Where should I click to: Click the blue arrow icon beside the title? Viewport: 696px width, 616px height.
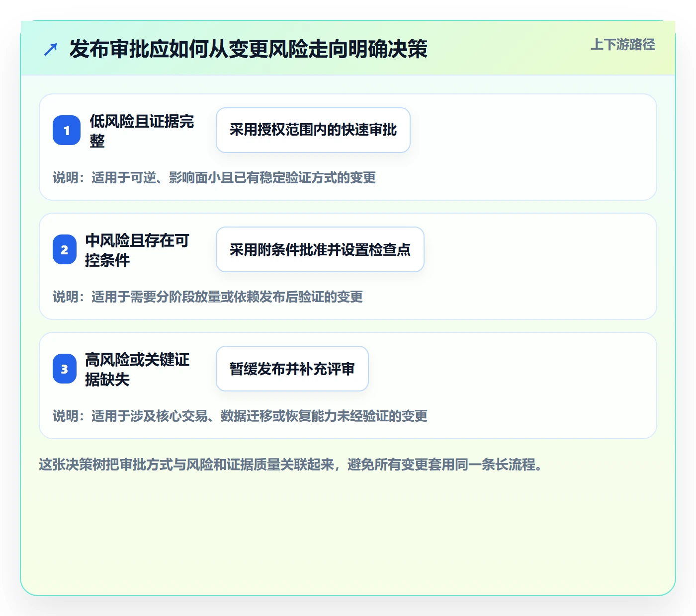pos(51,49)
